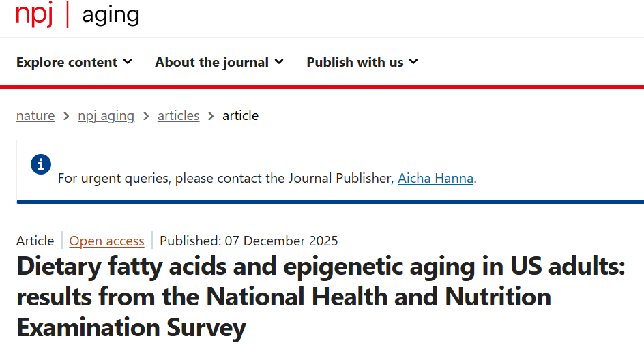Viewport: 644px width, 345px height.
Task: Follow the Open access link
Action: 106,241
